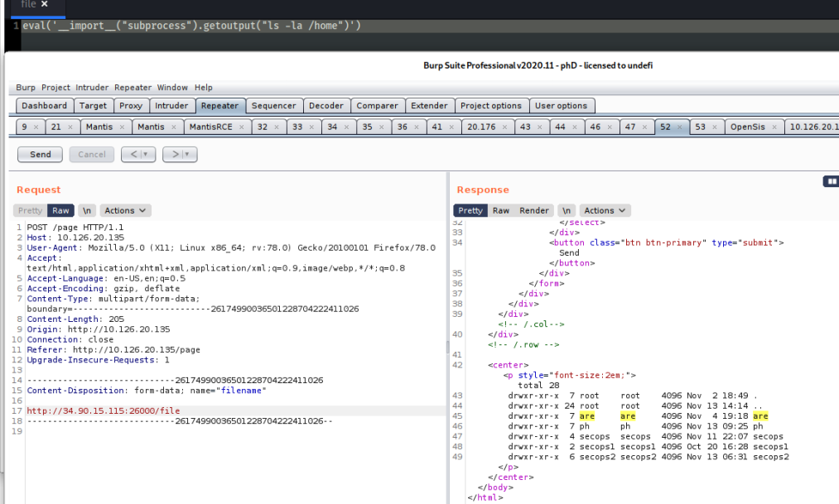
Task: Switch Response view to Raw
Action: coord(501,210)
